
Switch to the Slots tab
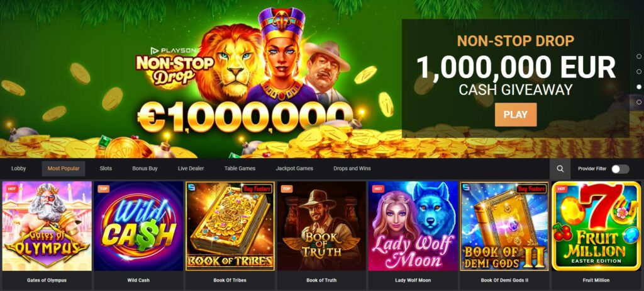[106, 168]
